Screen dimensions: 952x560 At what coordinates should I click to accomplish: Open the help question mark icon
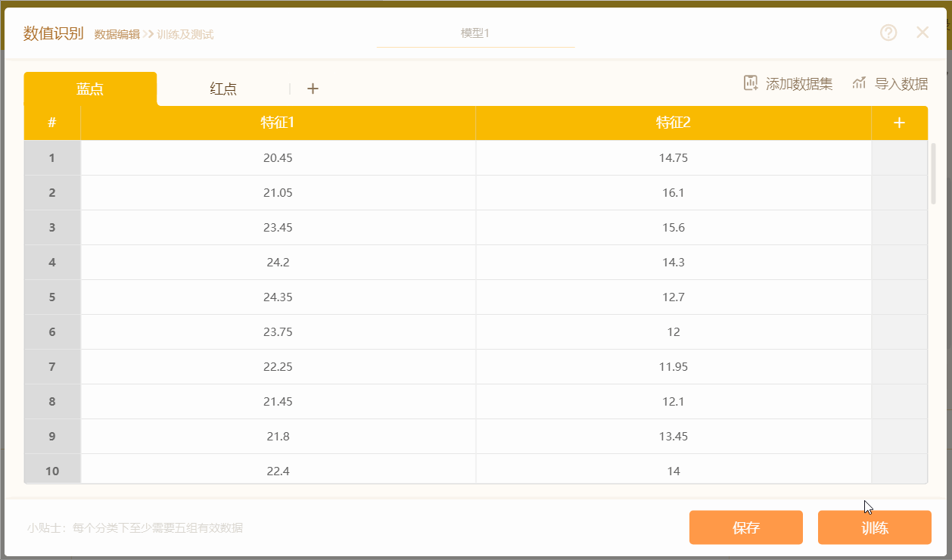tap(888, 33)
